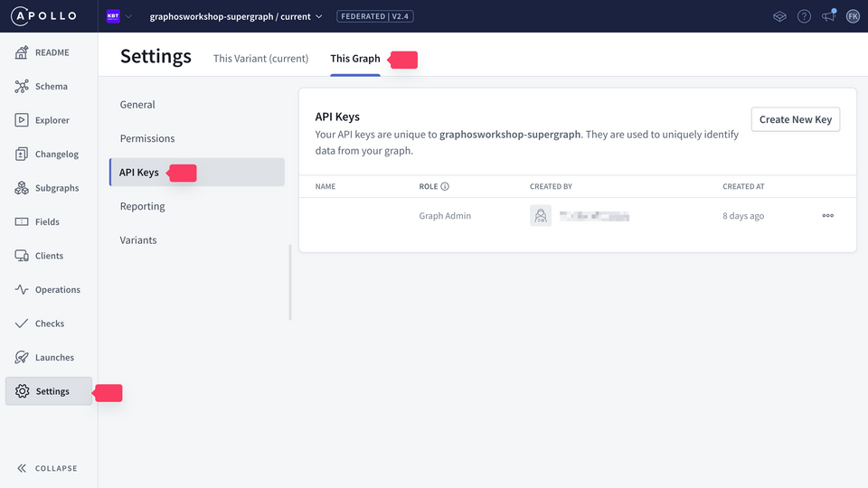Click the Fields icon
This screenshot has width=868, height=488.
[22, 222]
